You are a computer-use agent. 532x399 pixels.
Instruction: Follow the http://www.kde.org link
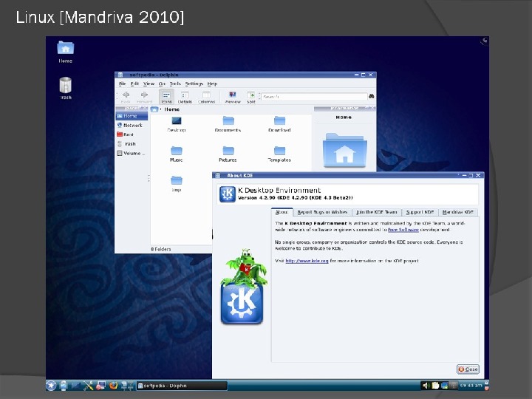[307, 261]
